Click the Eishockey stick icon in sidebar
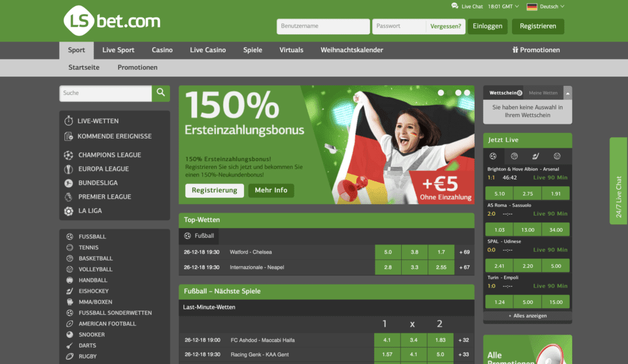 click(x=70, y=291)
